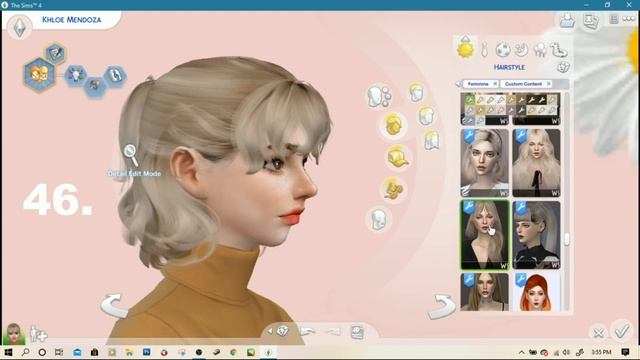640x360 pixels.
Task: Select the long curly blonde hairstyle thumbnail
Action: click(x=536, y=163)
